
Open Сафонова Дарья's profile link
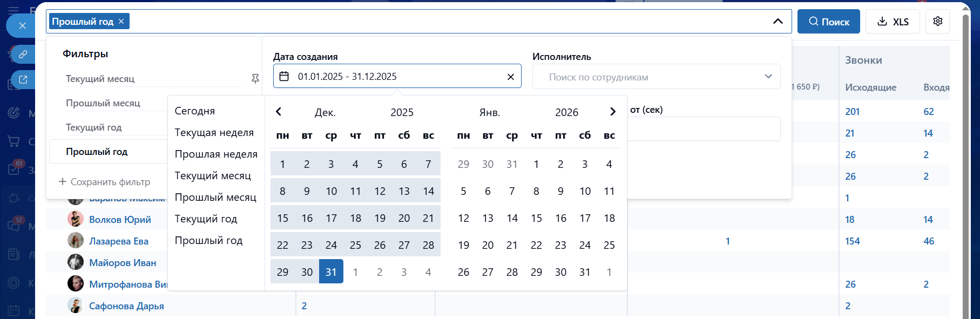[x=126, y=306]
